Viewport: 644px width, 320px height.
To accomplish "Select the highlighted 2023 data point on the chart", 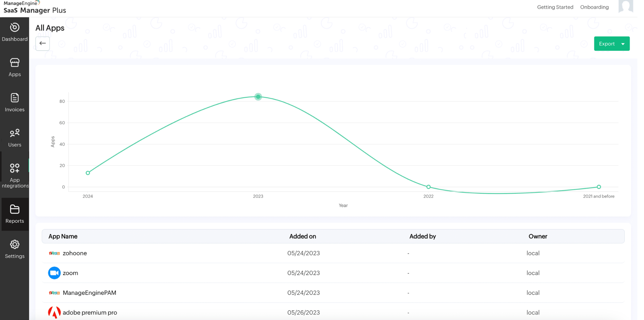I will point(258,97).
